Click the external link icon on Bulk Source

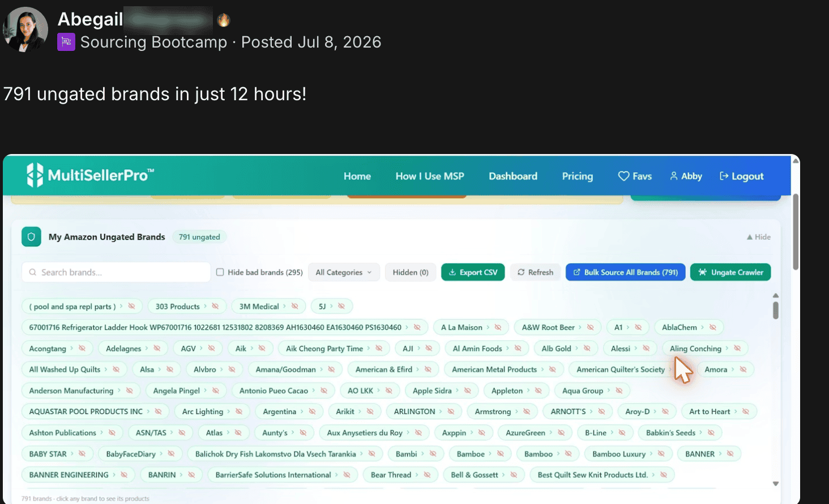576,272
